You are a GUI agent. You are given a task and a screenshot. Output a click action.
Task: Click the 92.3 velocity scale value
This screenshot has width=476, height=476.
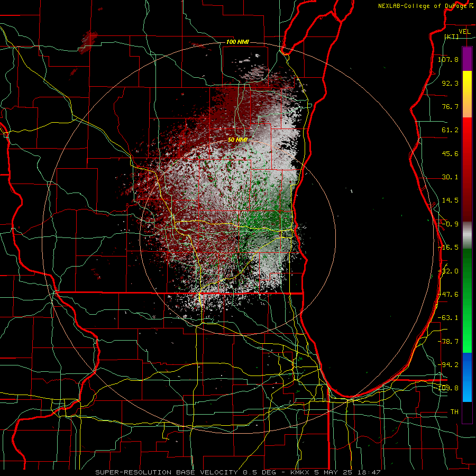coord(450,83)
